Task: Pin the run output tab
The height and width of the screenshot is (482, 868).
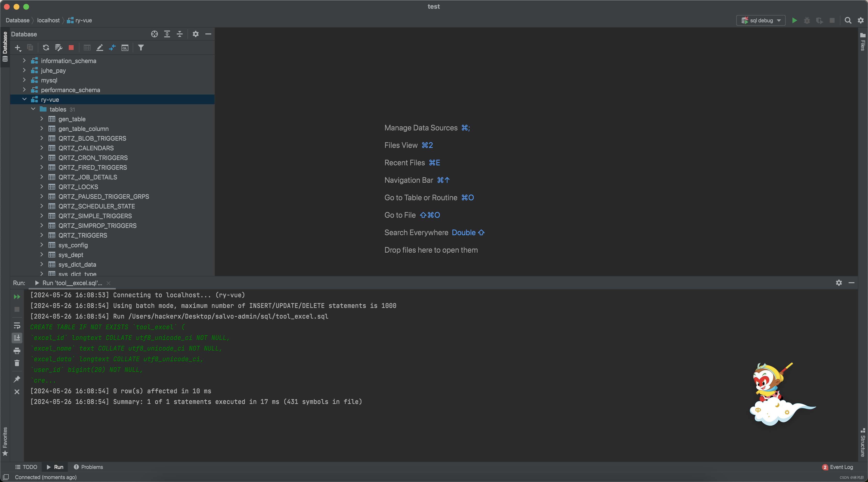Action: tap(17, 379)
